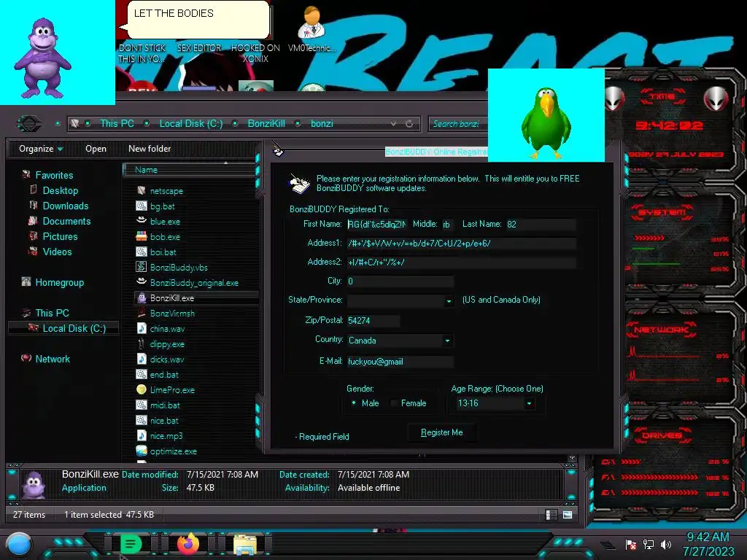Refresh the bonzi folder address bar

[x=409, y=124]
